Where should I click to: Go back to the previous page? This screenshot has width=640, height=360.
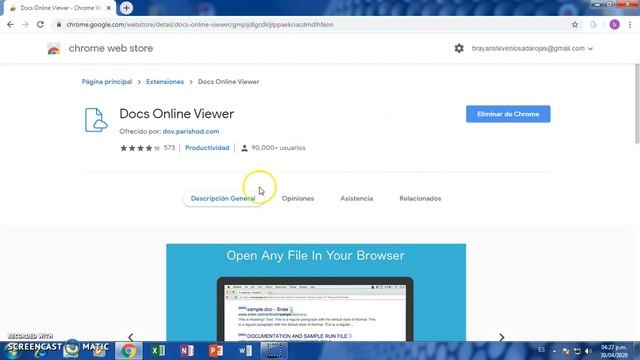(10, 24)
